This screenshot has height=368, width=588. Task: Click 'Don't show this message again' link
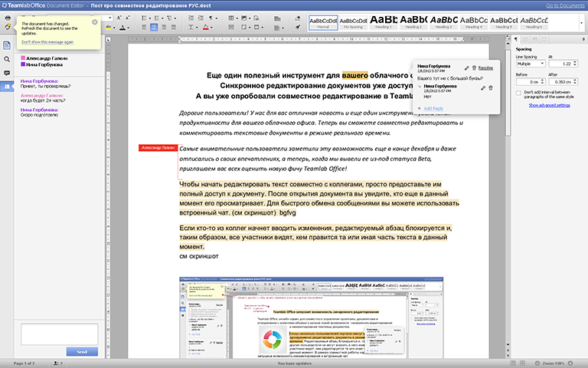[x=47, y=42]
